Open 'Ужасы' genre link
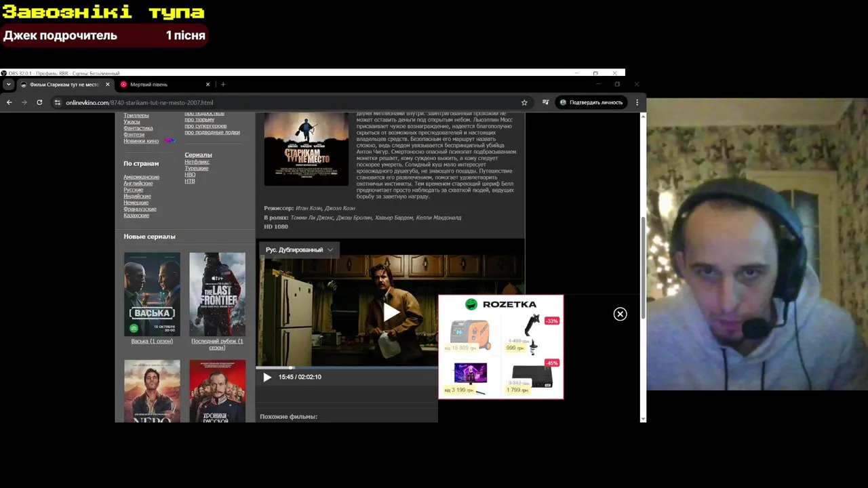Screen dimensions: 868x488 click(x=132, y=121)
